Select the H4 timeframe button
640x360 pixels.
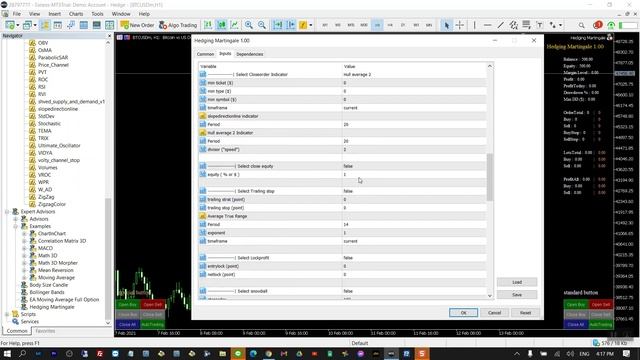tap(390, 25)
